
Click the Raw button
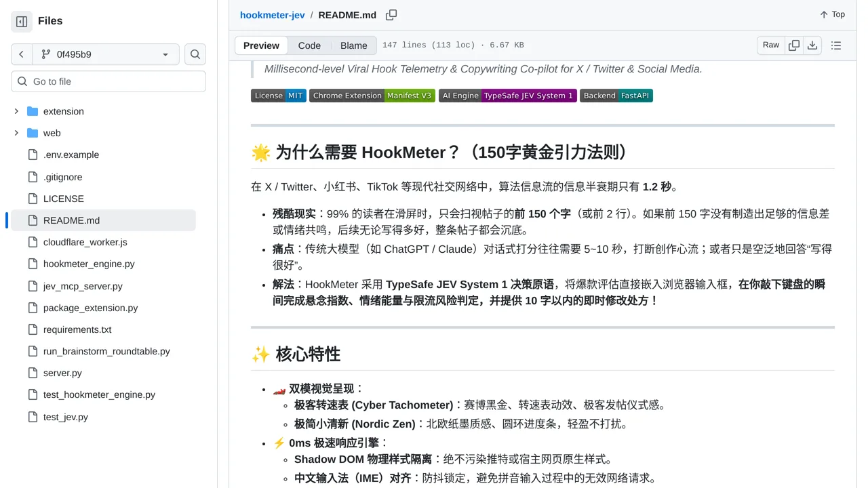[x=771, y=45]
